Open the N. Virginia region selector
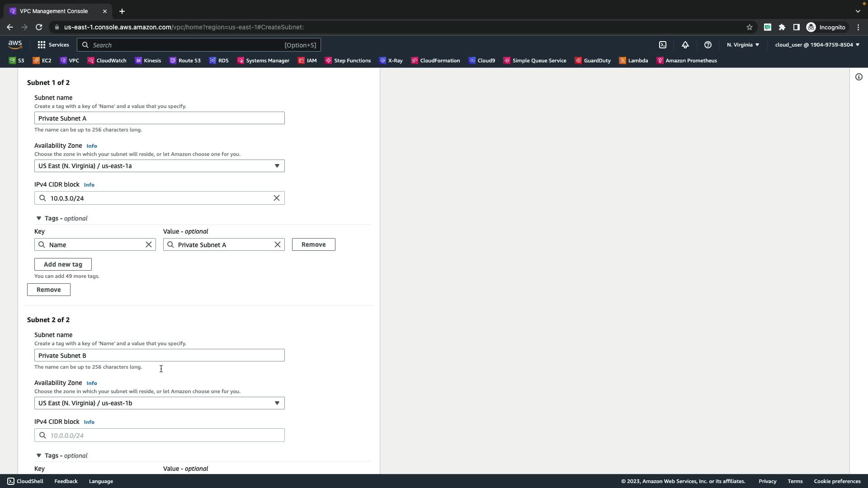 pos(743,45)
